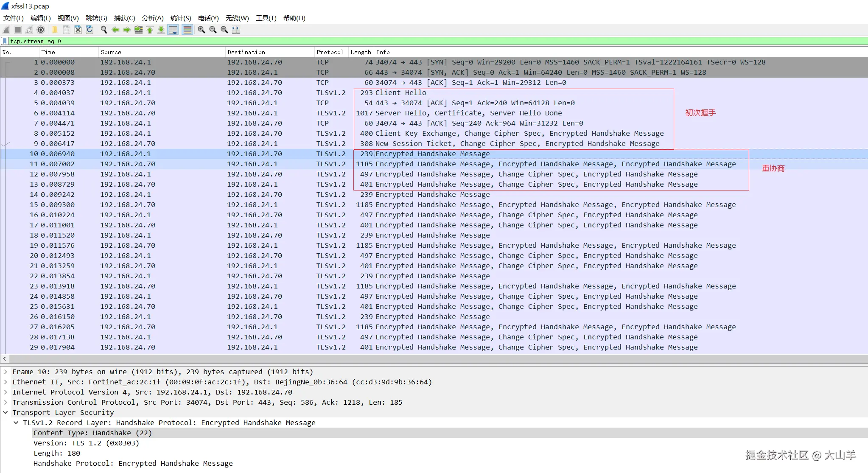Image resolution: width=868 pixels, height=473 pixels.
Task: Reload the capture file icon
Action: 90,30
